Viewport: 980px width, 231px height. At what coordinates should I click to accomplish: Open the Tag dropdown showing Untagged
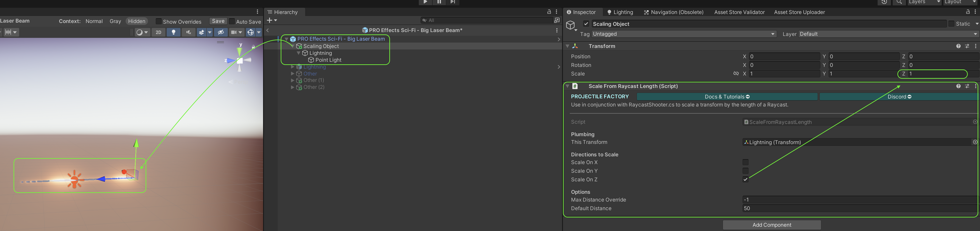tap(683, 34)
